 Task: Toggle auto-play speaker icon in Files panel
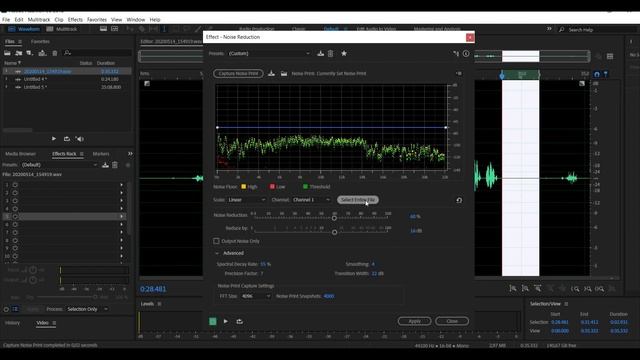[80, 139]
